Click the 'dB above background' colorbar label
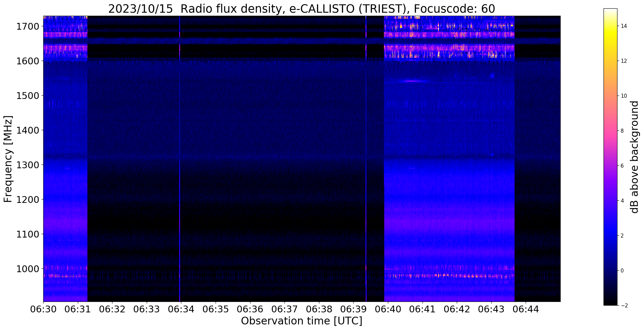644x330 pixels. coord(634,157)
